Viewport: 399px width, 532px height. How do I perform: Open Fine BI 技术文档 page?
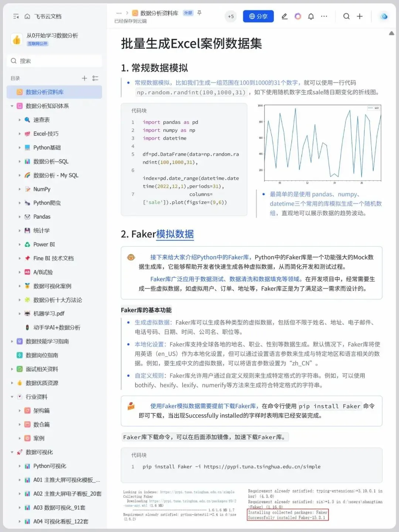click(x=53, y=258)
